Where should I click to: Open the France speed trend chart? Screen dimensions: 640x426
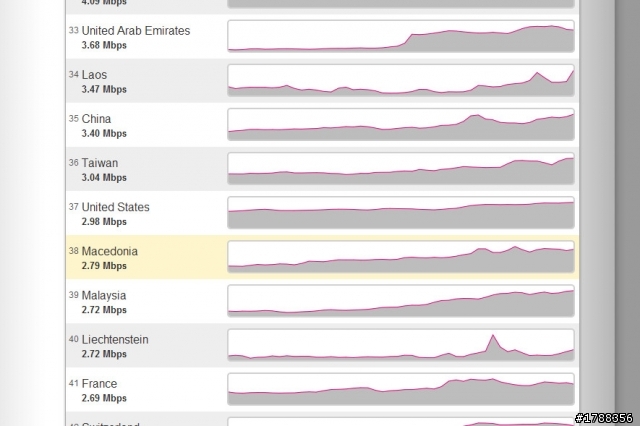tap(401, 389)
